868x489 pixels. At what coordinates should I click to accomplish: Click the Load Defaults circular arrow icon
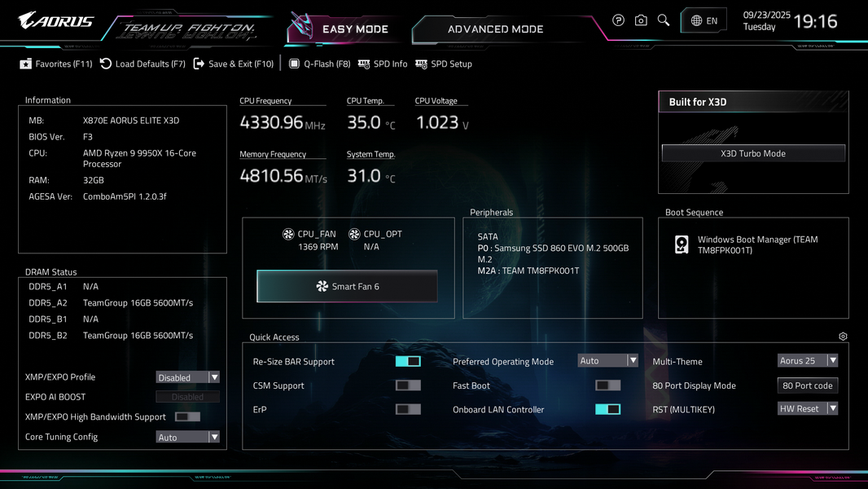tap(106, 64)
